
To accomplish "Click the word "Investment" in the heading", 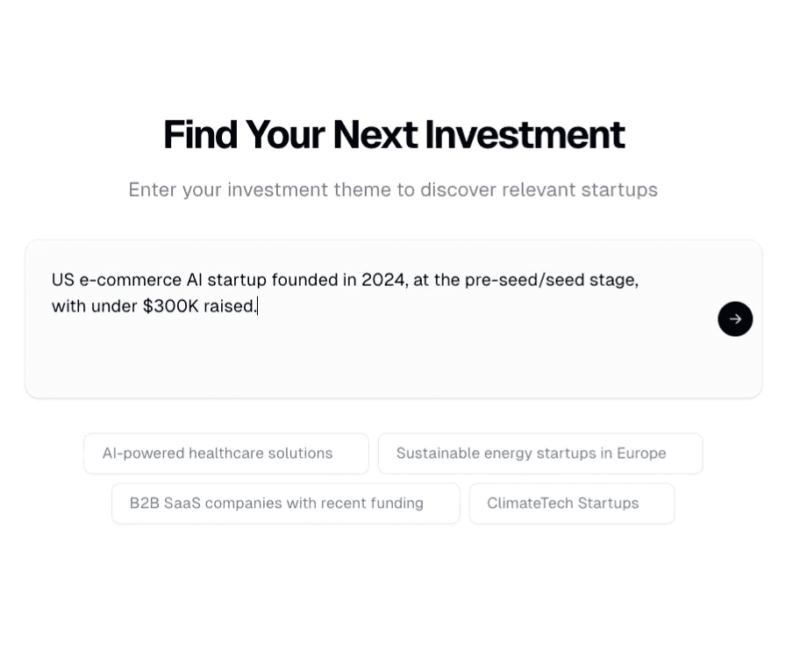I will click(525, 135).
